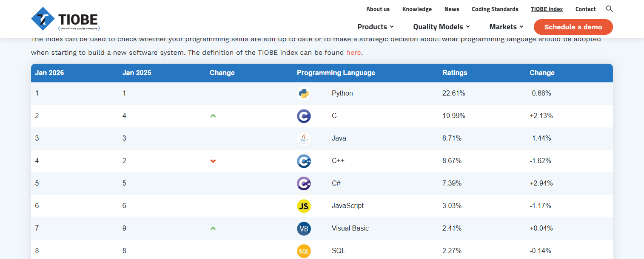644x259 pixels.
Task: Go to the News page
Action: 452,9
